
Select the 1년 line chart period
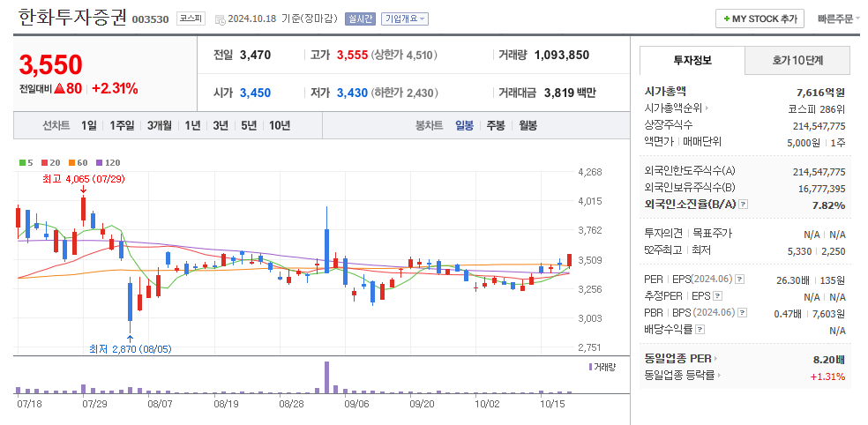(x=192, y=125)
